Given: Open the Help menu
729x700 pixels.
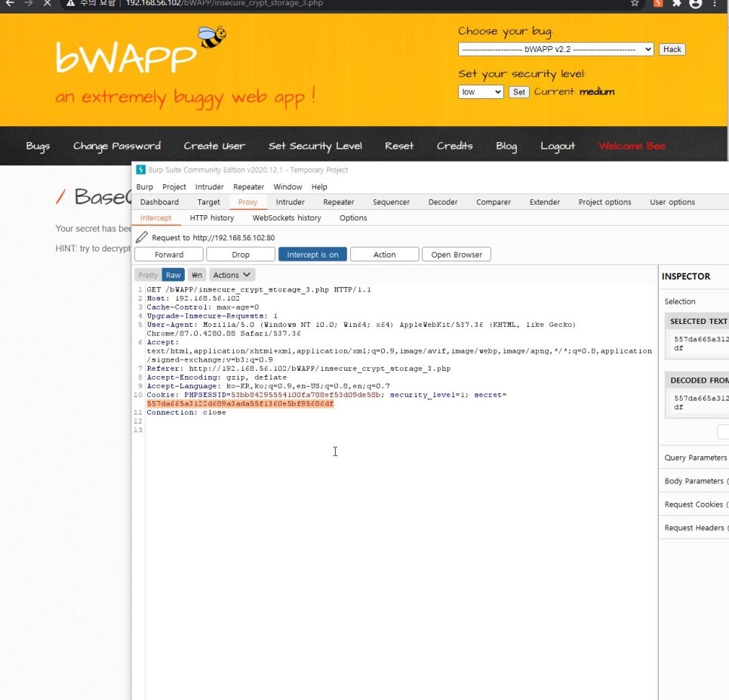Looking at the screenshot, I should (x=319, y=187).
